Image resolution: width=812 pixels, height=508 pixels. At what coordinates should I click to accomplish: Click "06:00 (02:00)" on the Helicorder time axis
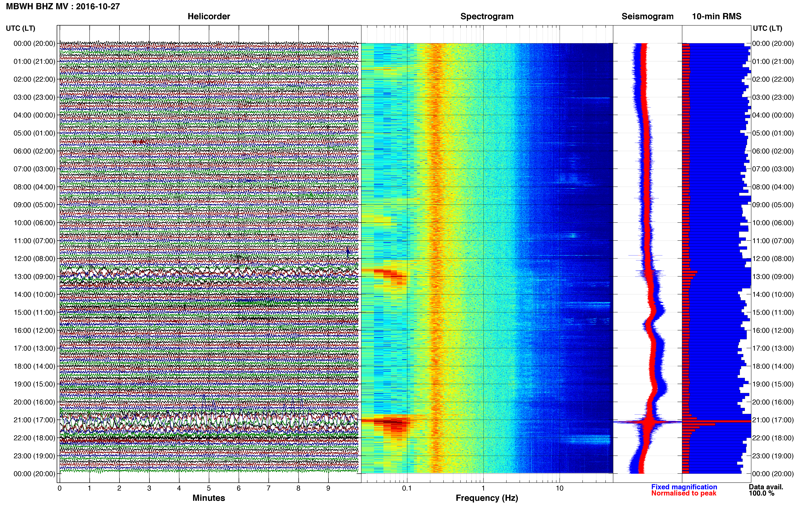[34, 151]
